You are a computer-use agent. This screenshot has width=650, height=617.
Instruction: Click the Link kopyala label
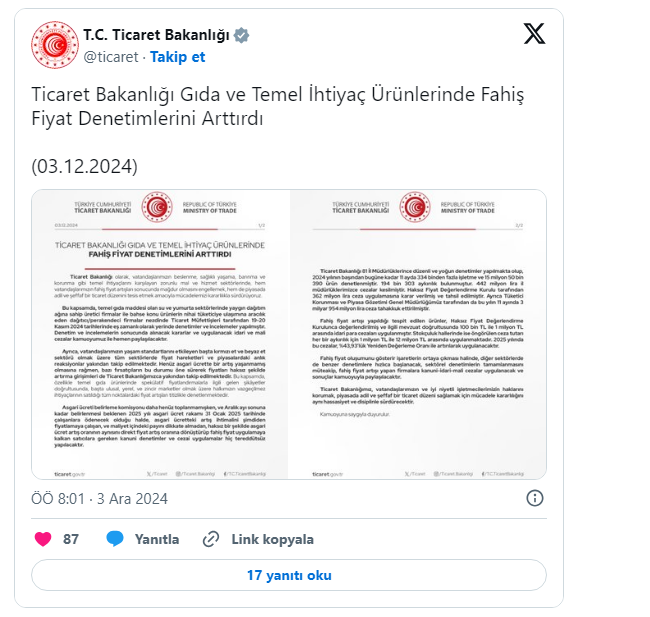pos(272,539)
